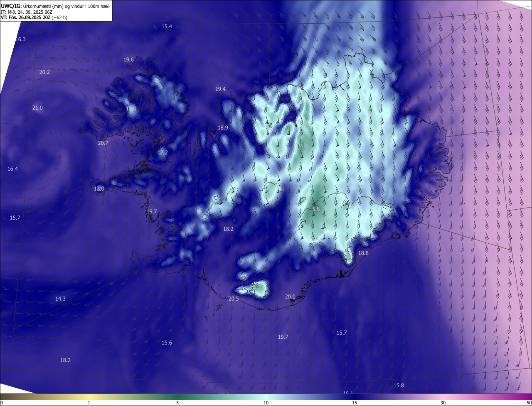Click the legend tick label 5
The image size is (532, 406).
click(x=177, y=403)
